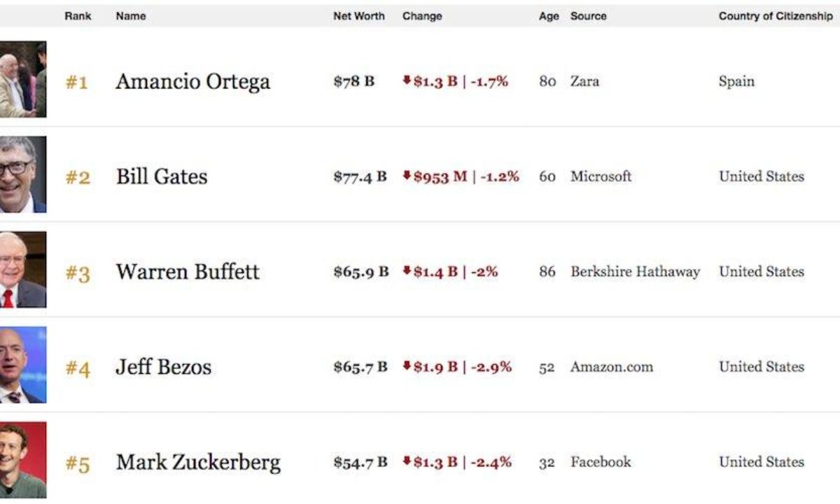Open Bill Gates' profile photo
The width and height of the screenshot is (840, 504).
tap(22, 175)
